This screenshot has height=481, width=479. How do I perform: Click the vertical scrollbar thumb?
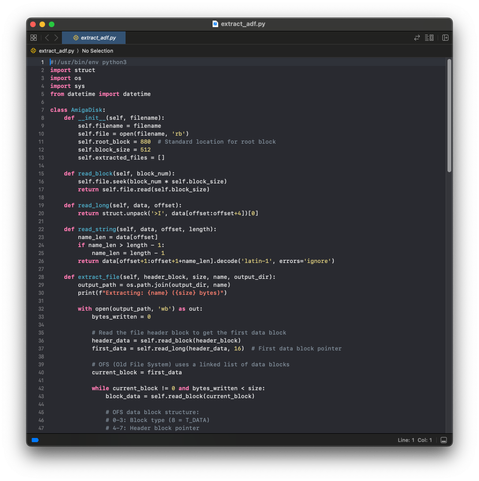[449, 116]
